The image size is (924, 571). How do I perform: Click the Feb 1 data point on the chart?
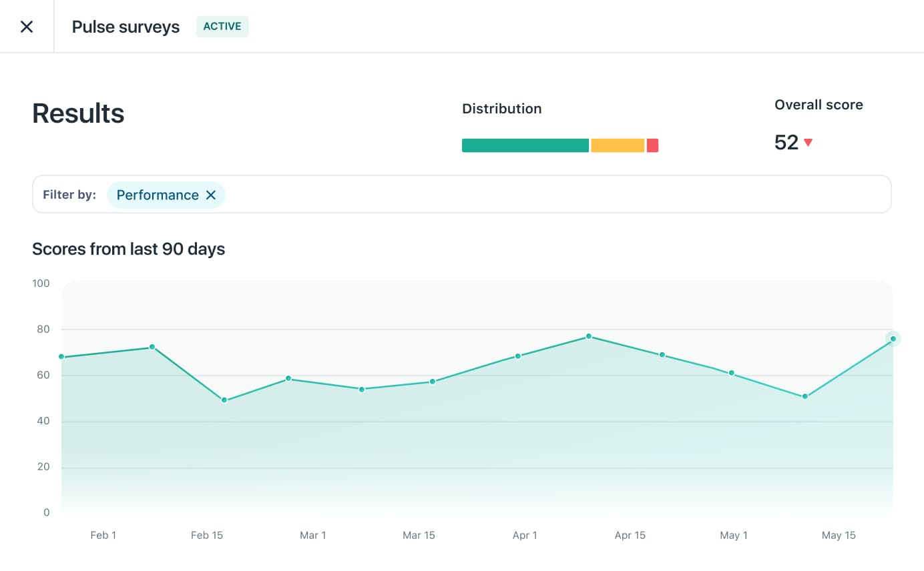click(x=61, y=357)
